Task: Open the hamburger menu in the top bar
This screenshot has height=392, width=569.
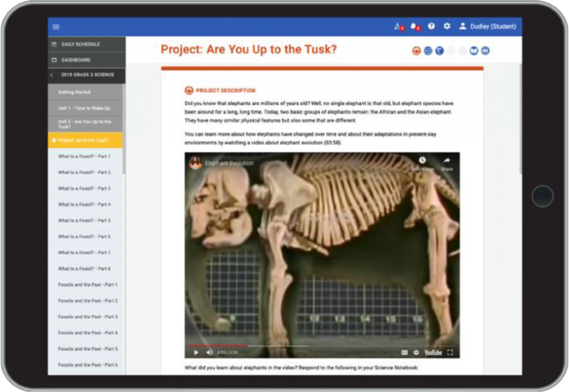Action: point(56,27)
